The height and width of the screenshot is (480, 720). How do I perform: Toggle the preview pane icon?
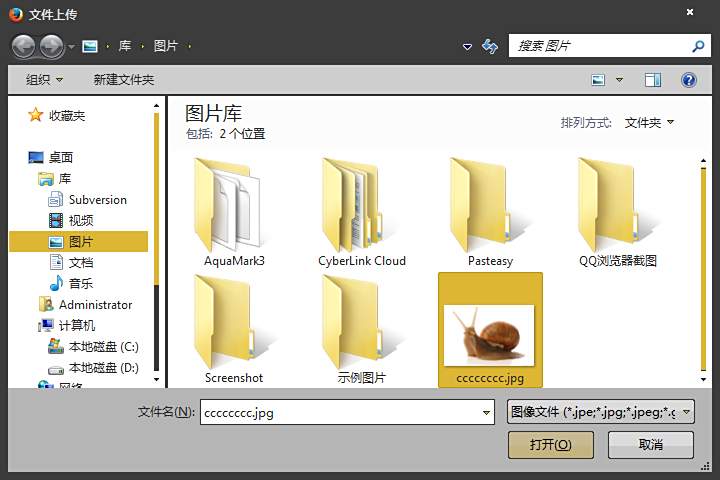[x=653, y=80]
